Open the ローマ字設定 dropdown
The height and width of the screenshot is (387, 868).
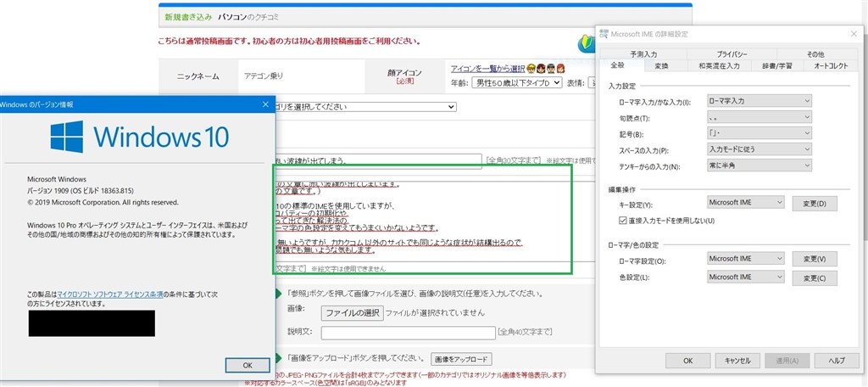tap(746, 258)
